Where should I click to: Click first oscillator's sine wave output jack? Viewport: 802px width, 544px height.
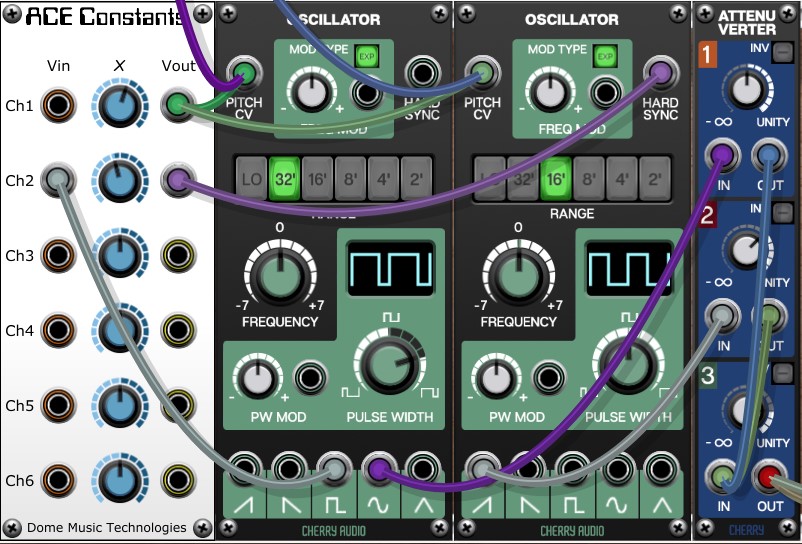coord(378,468)
